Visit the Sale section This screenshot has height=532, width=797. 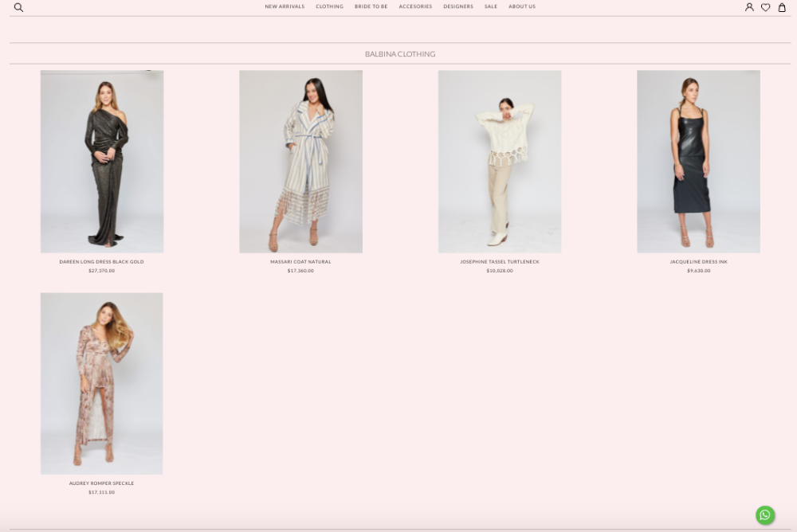pos(491,6)
